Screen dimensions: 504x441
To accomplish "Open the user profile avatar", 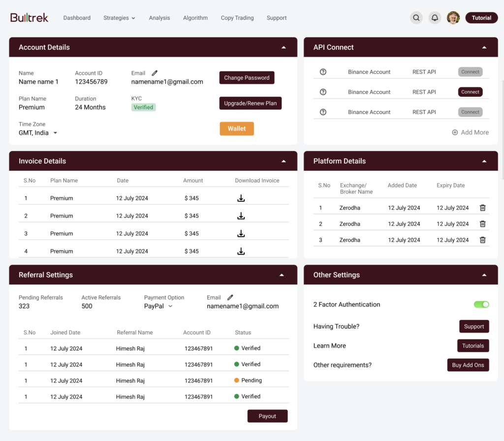I will click(x=453, y=18).
